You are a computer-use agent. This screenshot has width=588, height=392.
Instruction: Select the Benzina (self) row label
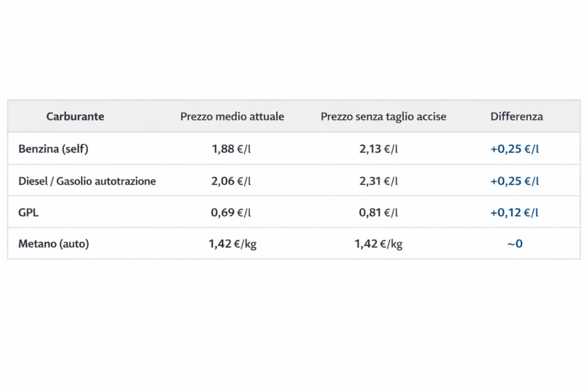tap(53, 149)
